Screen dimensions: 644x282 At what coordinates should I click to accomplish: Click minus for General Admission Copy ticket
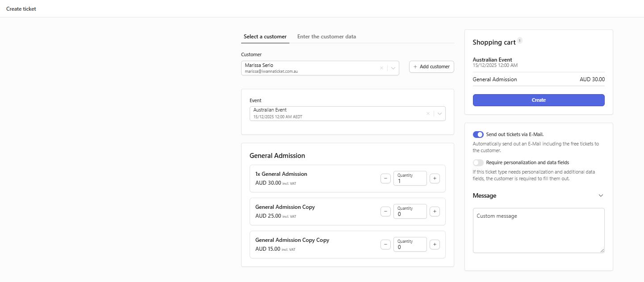[385, 211]
